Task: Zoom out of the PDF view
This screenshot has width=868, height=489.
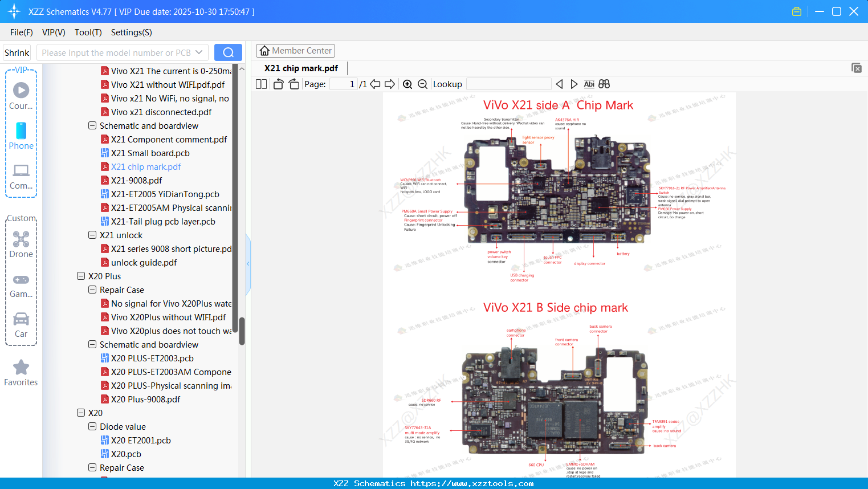Action: click(x=422, y=84)
